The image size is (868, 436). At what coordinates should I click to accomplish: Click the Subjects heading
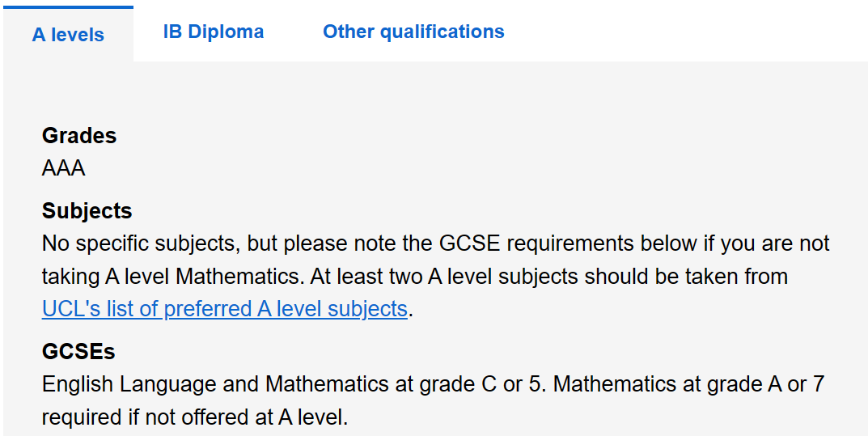87,211
